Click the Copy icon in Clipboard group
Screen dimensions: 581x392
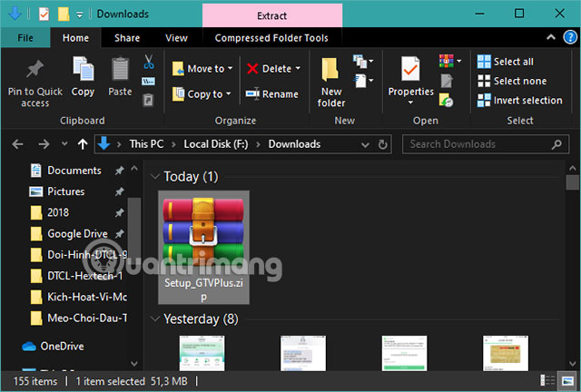click(83, 71)
